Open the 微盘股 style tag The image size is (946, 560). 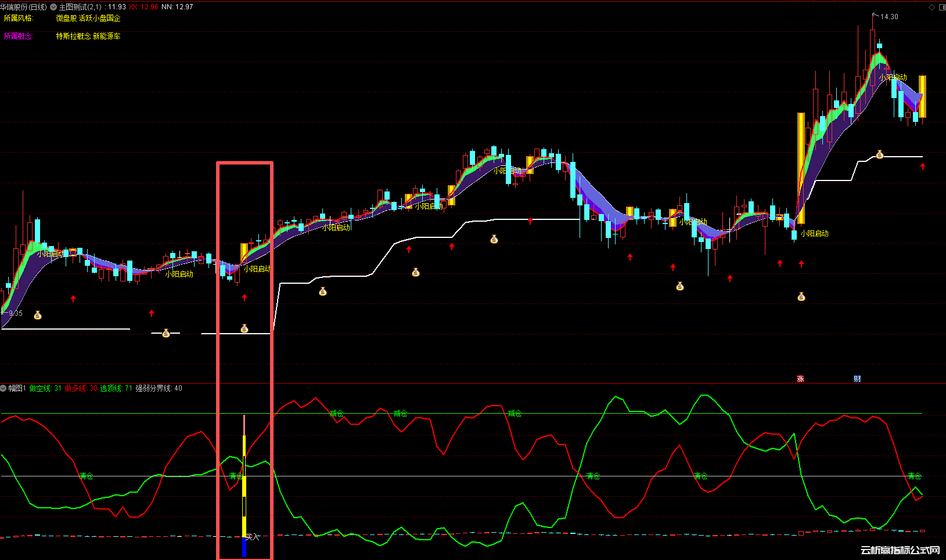click(66, 18)
